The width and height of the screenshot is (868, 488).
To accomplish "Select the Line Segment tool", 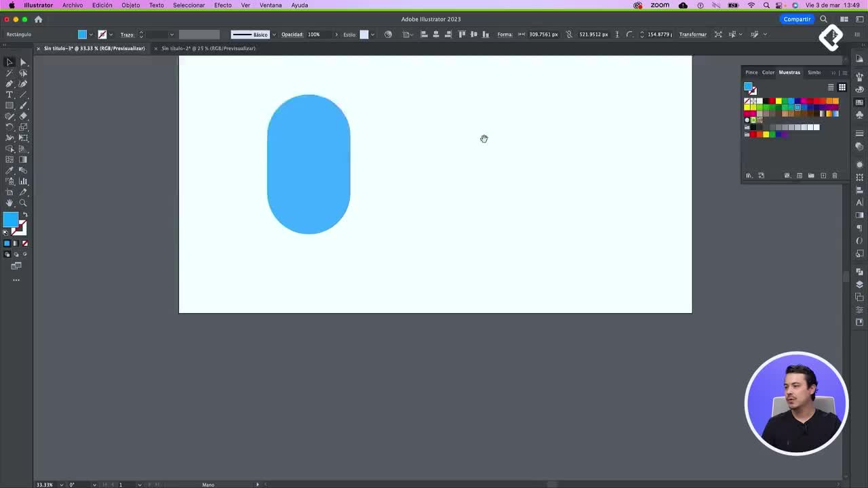I will tap(23, 95).
